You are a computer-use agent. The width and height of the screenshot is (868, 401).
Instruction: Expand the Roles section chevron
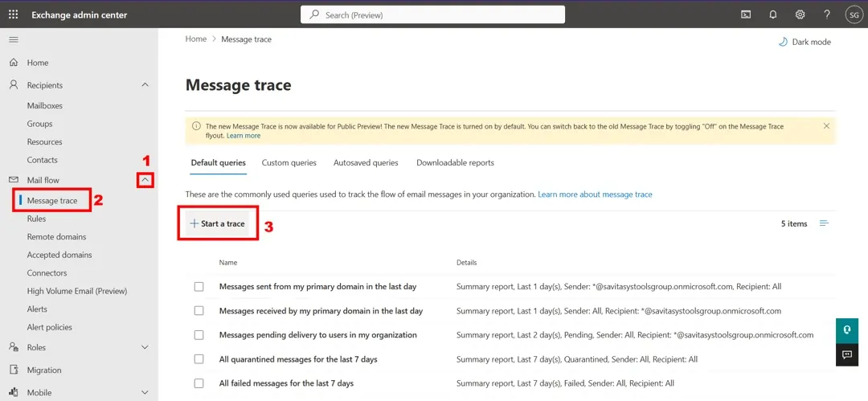coord(145,347)
